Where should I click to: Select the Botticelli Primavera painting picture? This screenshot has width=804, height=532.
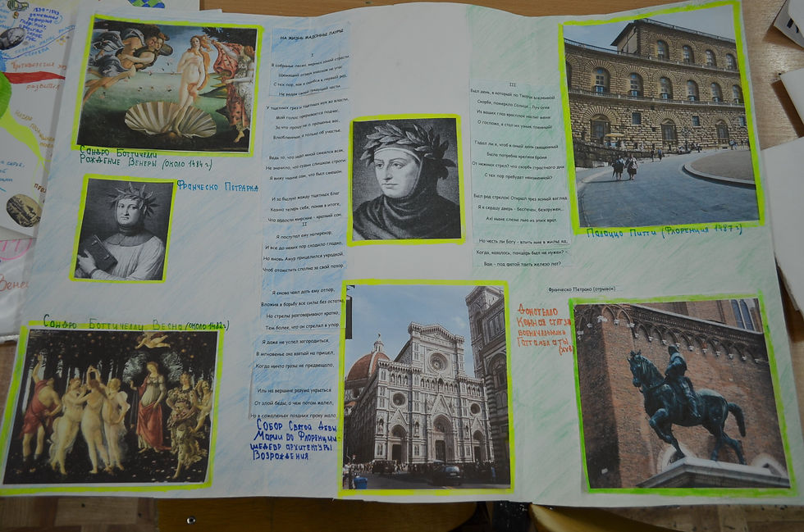tap(110, 407)
